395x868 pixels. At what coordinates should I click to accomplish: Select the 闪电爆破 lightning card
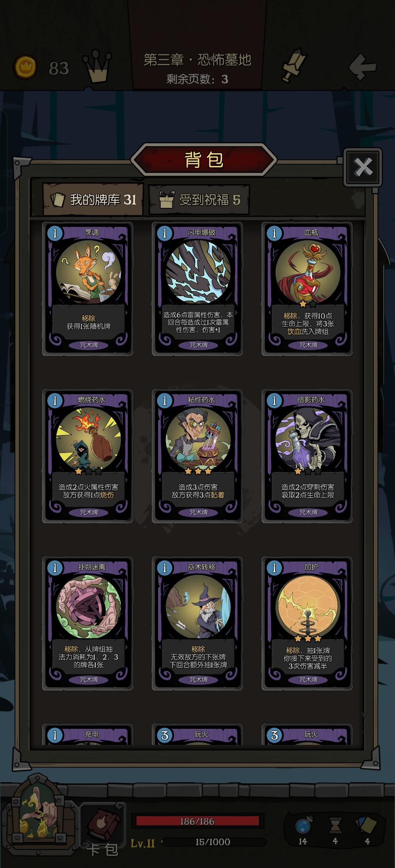(197, 289)
